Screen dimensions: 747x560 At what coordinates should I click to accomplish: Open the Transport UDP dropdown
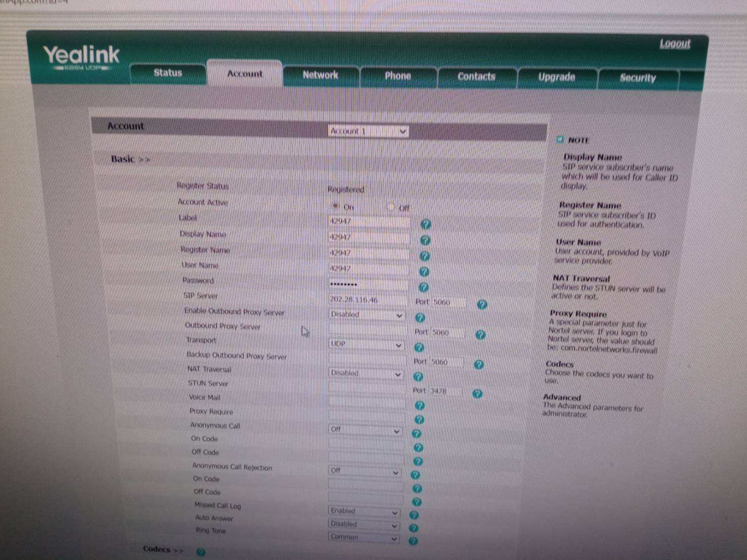coord(367,344)
